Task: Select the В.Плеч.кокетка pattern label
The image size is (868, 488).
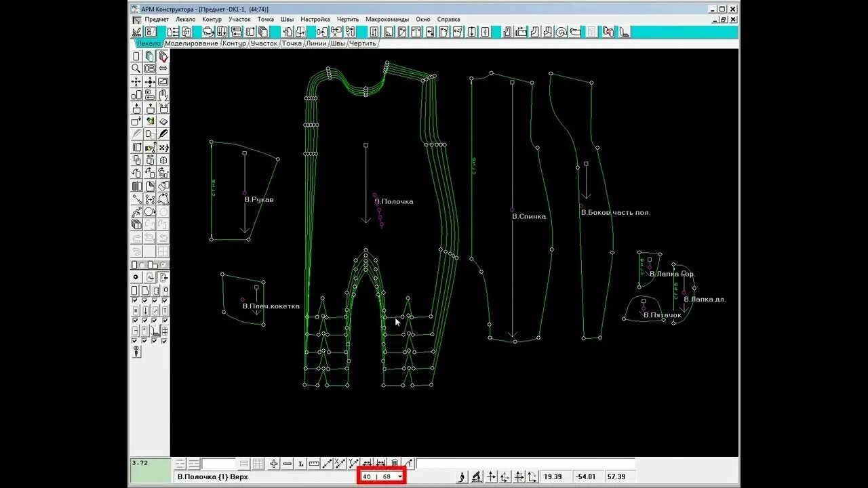Action: 271,306
